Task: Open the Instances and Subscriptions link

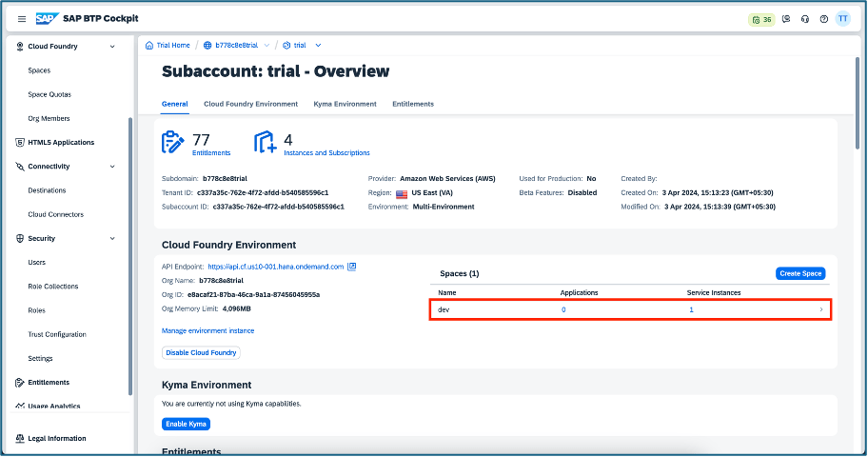Action: click(x=326, y=153)
